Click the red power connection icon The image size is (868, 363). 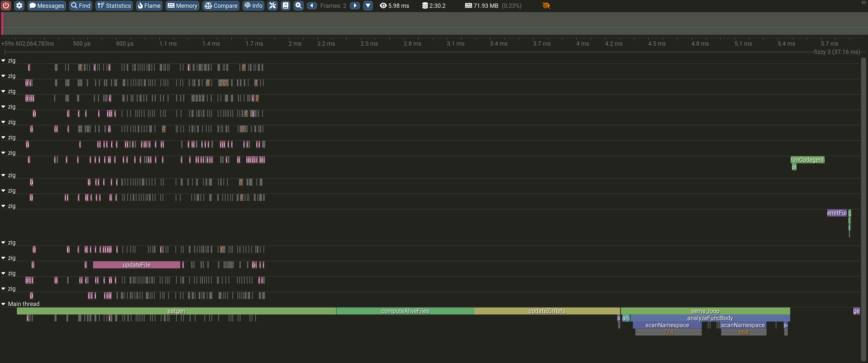click(6, 5)
